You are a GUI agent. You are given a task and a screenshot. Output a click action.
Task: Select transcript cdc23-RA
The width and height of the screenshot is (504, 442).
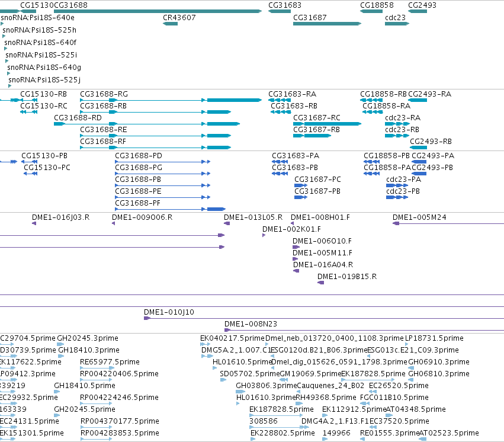click(397, 124)
